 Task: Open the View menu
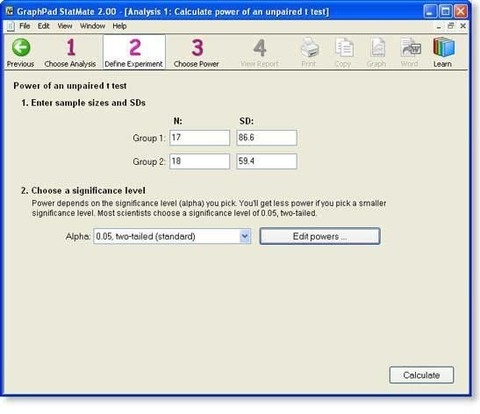(x=65, y=26)
